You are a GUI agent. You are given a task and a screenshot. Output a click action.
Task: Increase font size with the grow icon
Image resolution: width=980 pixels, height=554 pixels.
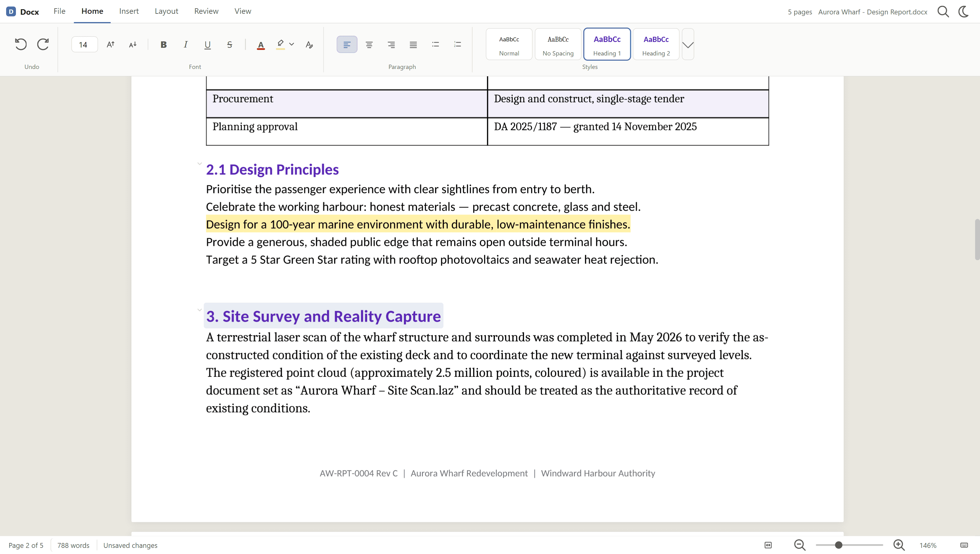click(x=111, y=44)
